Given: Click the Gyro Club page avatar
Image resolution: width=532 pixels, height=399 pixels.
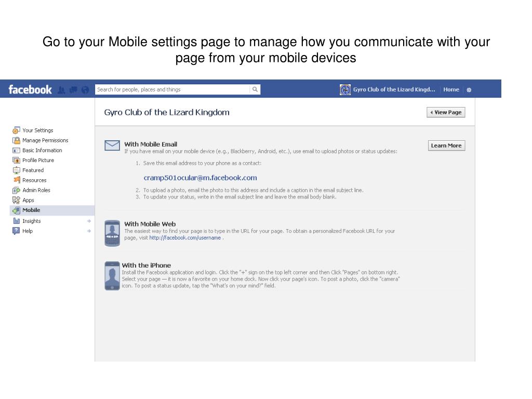Looking at the screenshot, I should (x=345, y=89).
